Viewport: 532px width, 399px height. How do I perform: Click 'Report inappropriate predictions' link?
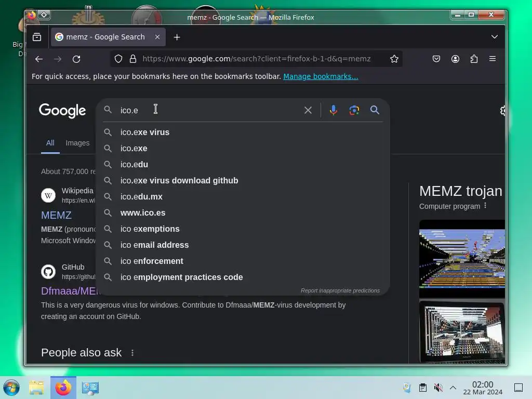(340, 291)
